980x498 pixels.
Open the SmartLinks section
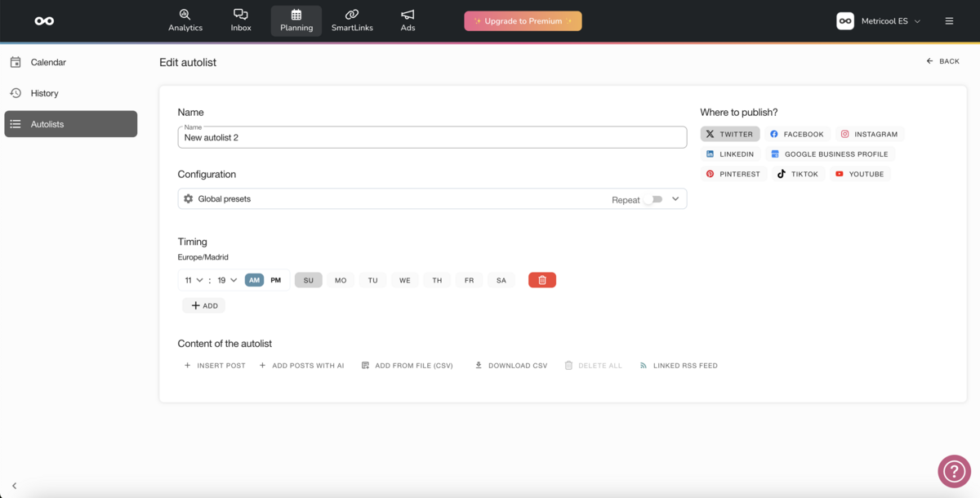(x=352, y=21)
